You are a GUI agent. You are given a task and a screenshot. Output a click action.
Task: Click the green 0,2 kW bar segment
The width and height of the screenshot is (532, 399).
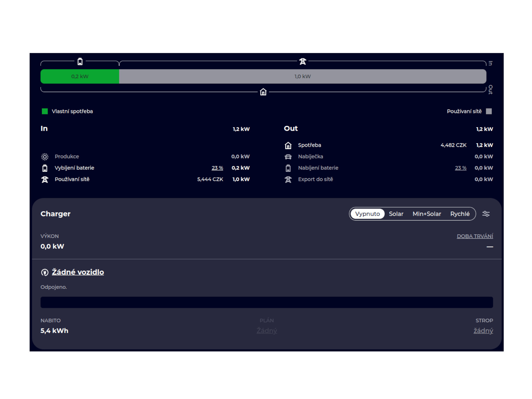[x=80, y=77]
